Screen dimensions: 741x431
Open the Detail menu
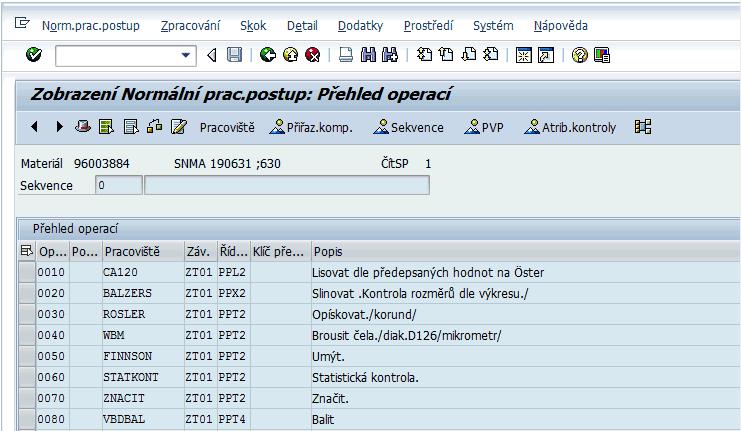click(302, 26)
